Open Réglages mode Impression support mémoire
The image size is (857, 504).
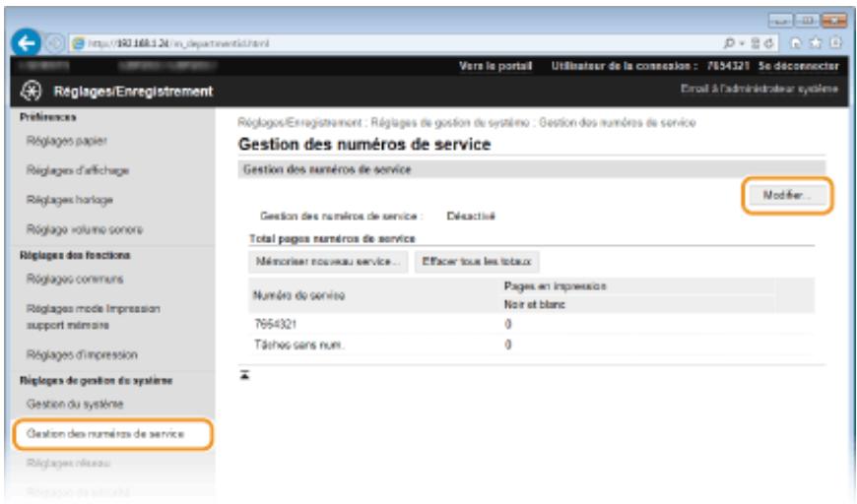pyautogui.click(x=93, y=317)
